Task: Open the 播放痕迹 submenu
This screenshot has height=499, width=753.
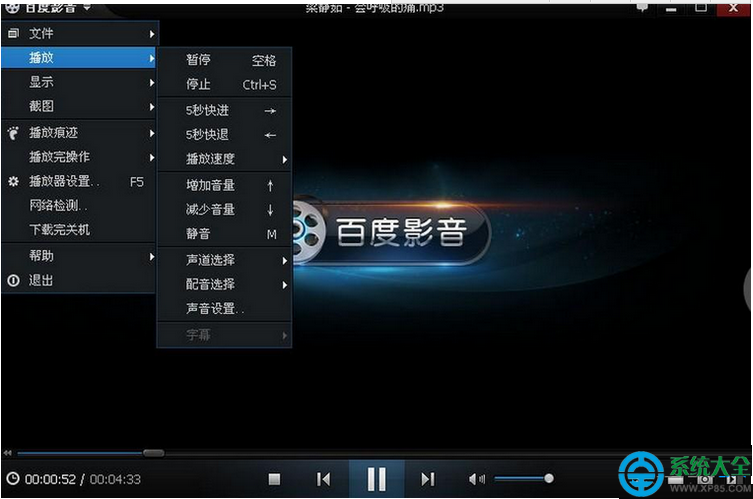Action: click(79, 133)
